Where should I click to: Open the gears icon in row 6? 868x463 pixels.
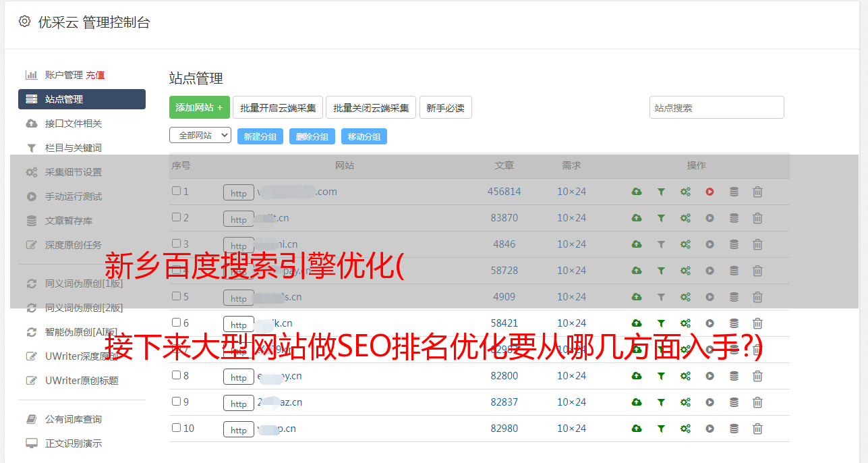685,323
